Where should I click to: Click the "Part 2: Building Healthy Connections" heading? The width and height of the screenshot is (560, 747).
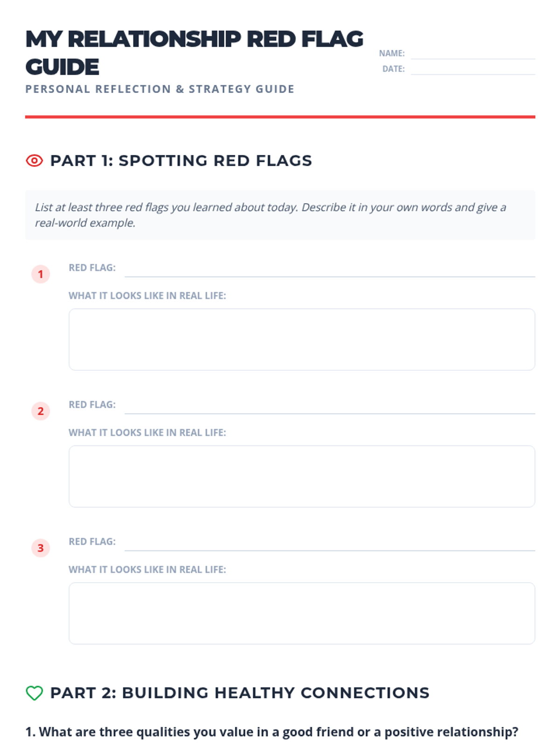tap(239, 693)
